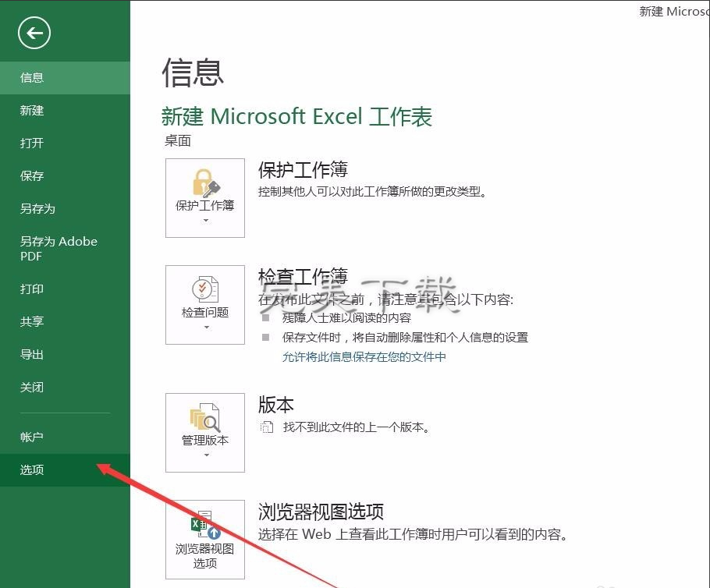Click the 浏览器视图选项 button label
Screen dimensions: 710x588
[205, 556]
